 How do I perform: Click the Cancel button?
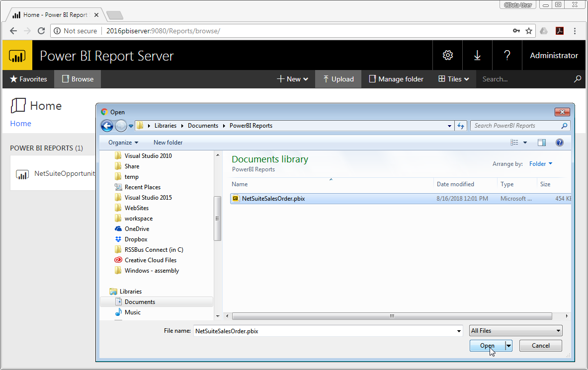[540, 346]
